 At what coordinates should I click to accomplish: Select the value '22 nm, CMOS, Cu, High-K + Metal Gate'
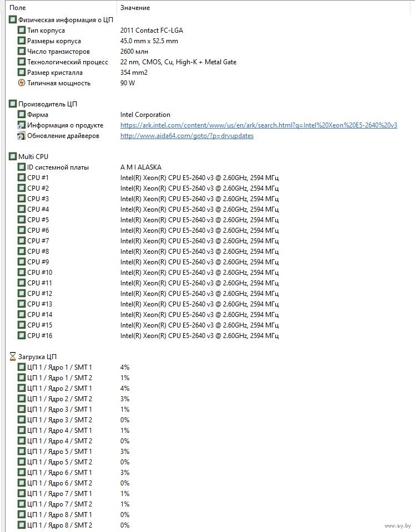pyautogui.click(x=178, y=62)
